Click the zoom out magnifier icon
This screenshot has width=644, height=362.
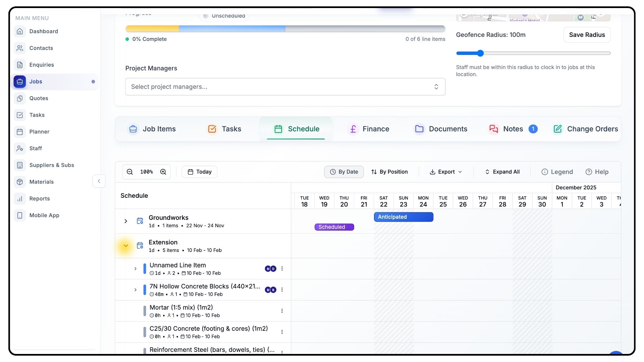click(x=130, y=172)
